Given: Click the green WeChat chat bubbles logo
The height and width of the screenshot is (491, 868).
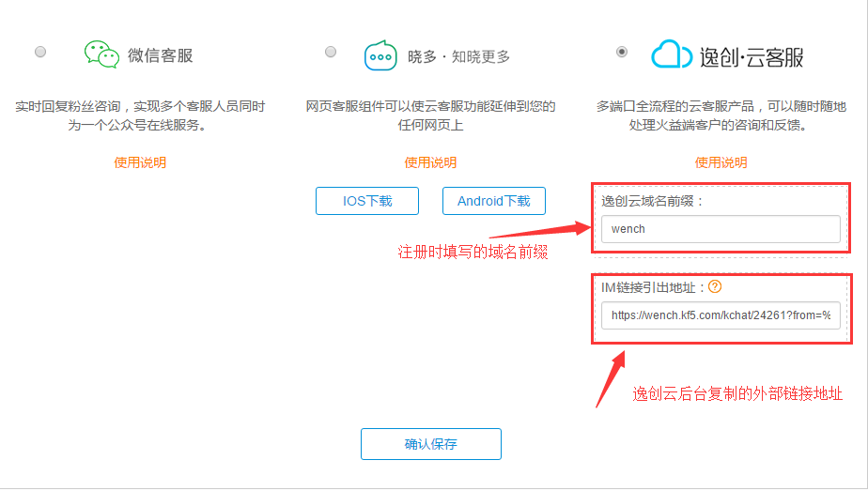Looking at the screenshot, I should 101,54.
